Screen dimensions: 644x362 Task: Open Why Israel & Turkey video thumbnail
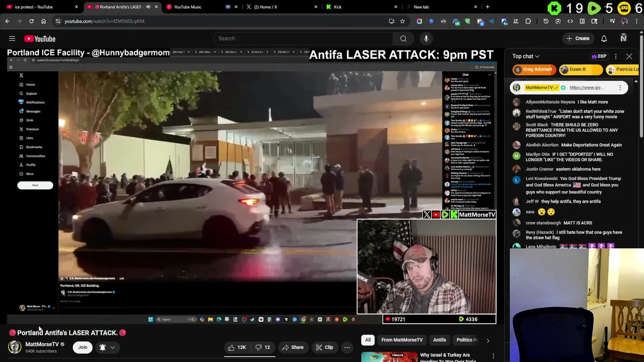(389, 357)
